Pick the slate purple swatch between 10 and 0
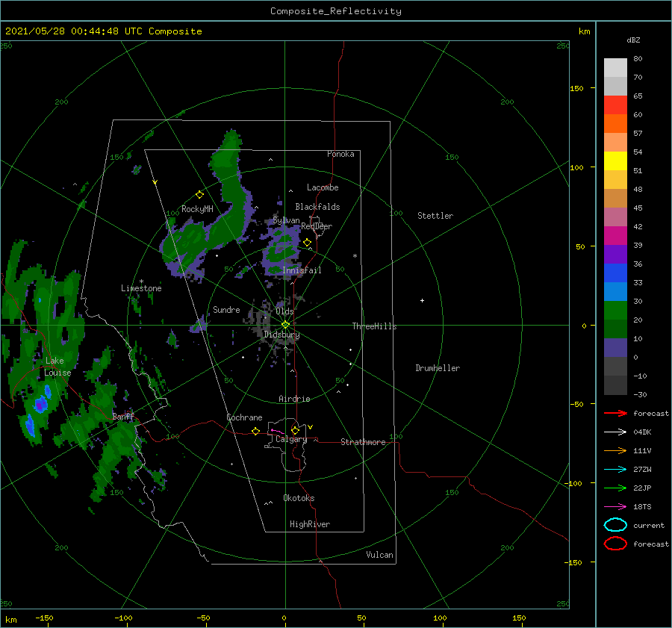 615,348
